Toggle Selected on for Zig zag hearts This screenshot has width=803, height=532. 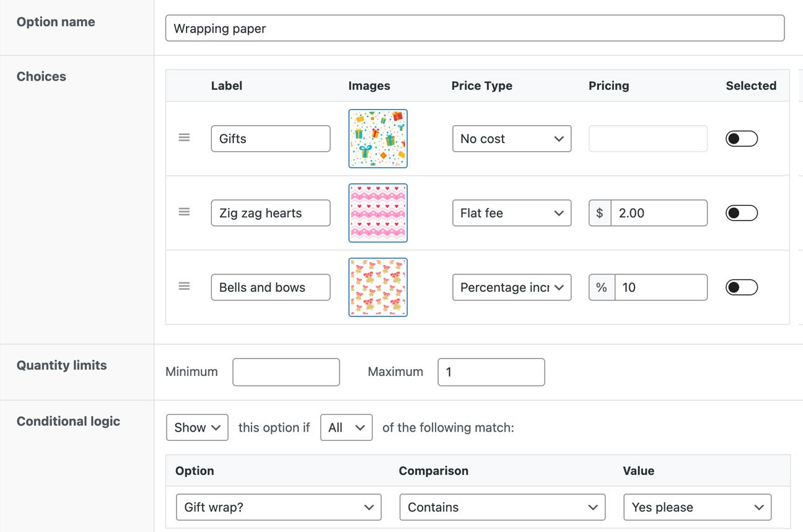click(741, 212)
